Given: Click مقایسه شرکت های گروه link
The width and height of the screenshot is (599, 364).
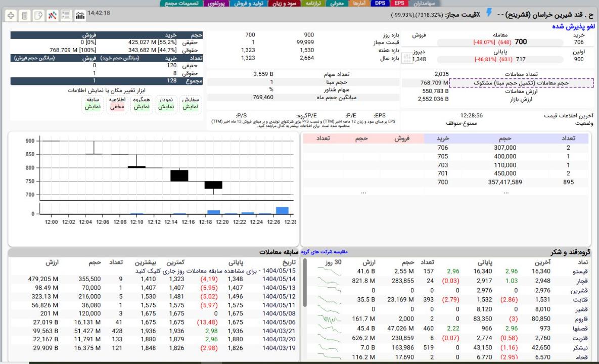Looking at the screenshot, I should click(324, 251).
